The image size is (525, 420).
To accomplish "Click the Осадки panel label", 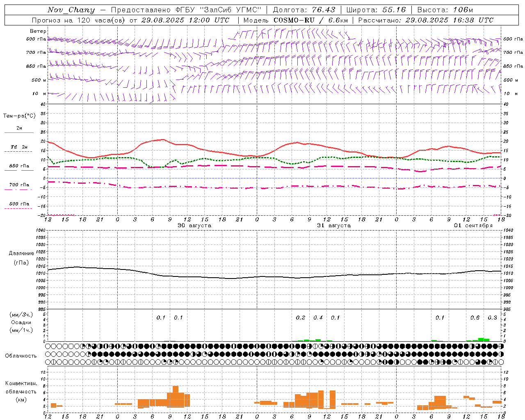I will click(21, 322).
